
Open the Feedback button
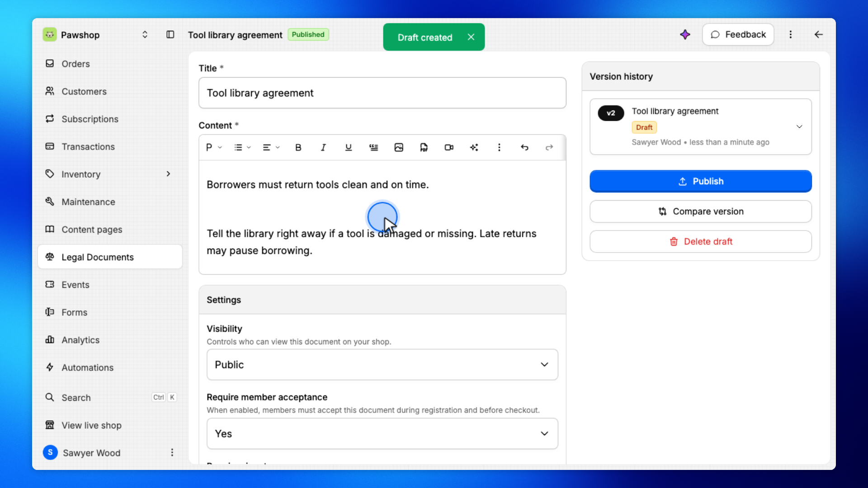(x=738, y=35)
